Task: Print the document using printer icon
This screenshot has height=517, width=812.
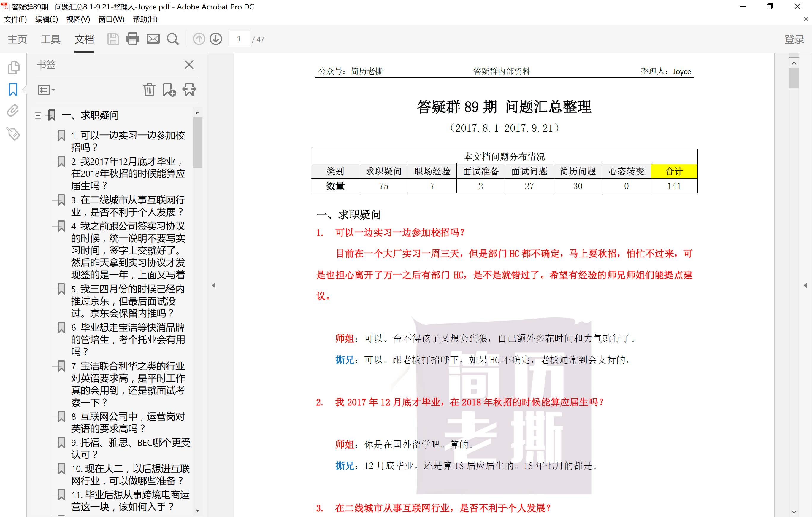Action: pyautogui.click(x=133, y=39)
